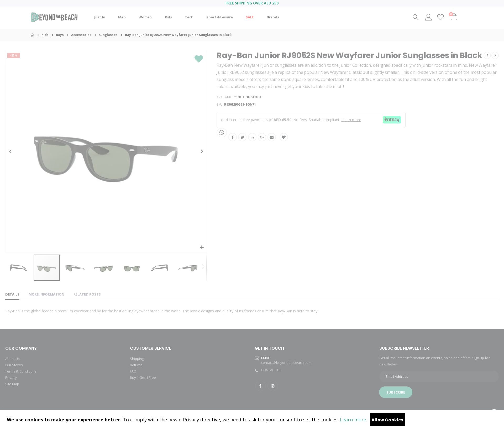Open the shopping cart icon
Image resolution: width=504 pixels, height=429 pixels.
[454, 17]
